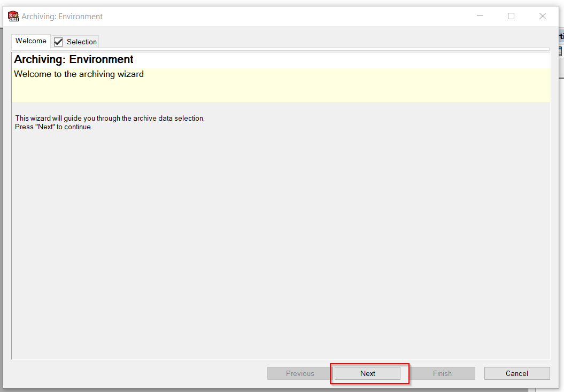Image resolution: width=564 pixels, height=392 pixels.
Task: Click the empty gray wizard content area
Action: (x=280, y=240)
